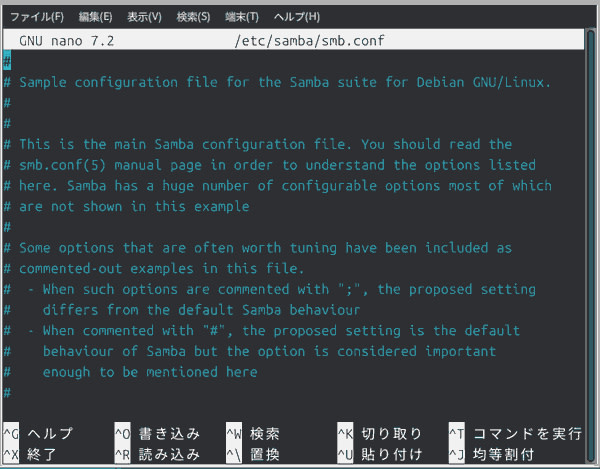600x469 pixels.
Task: Click the file path /etc/samba/smb.conf in title
Action: (x=309, y=41)
